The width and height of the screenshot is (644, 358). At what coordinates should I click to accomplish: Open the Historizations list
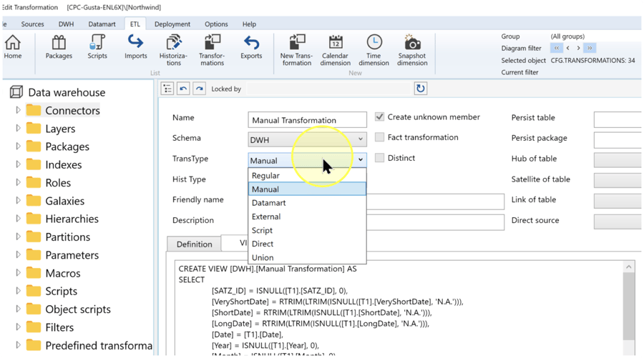[174, 51]
